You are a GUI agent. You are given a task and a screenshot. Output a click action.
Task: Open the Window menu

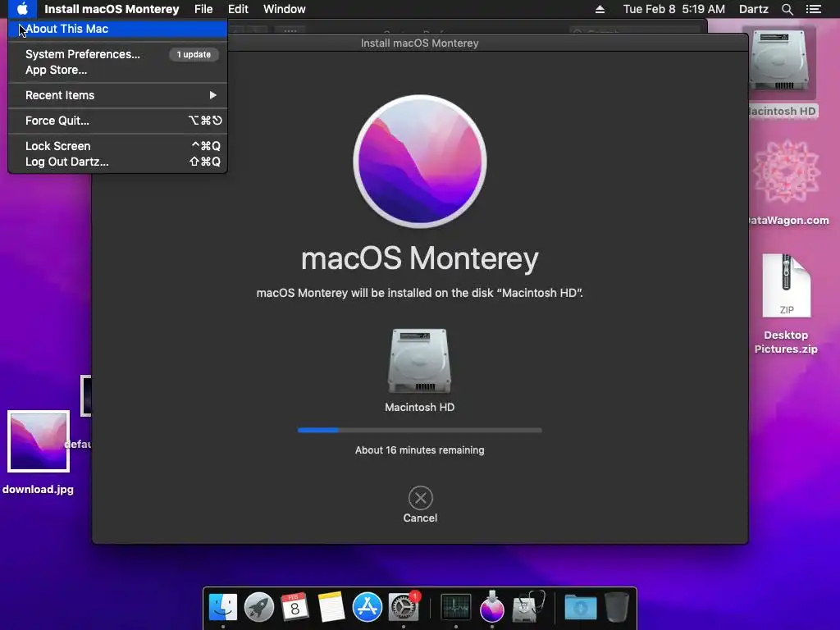285,9
